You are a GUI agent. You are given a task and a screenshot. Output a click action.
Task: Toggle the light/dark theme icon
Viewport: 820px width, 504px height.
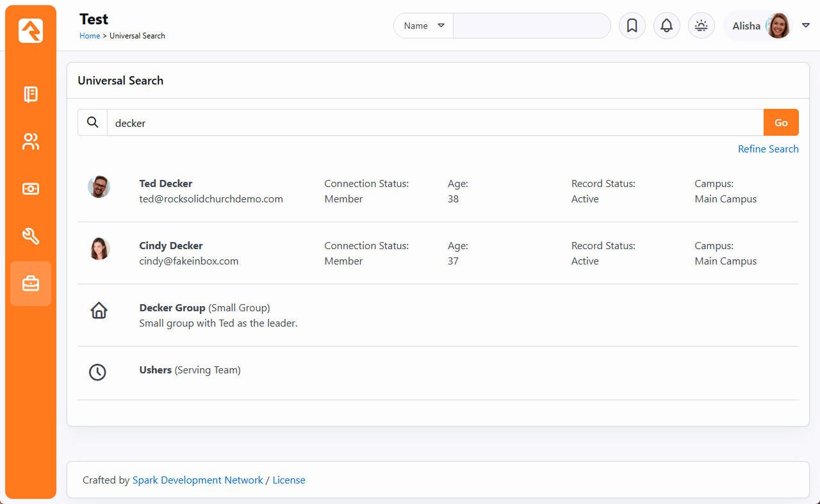coord(701,26)
